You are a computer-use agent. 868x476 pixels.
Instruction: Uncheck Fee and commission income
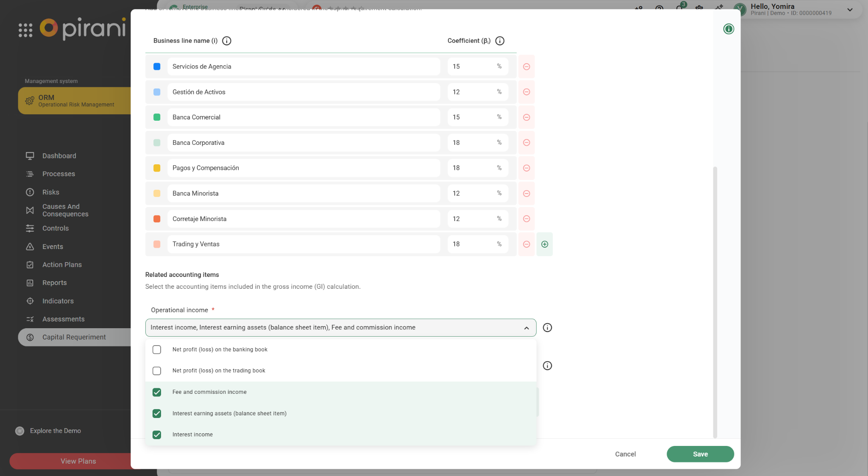(157, 393)
